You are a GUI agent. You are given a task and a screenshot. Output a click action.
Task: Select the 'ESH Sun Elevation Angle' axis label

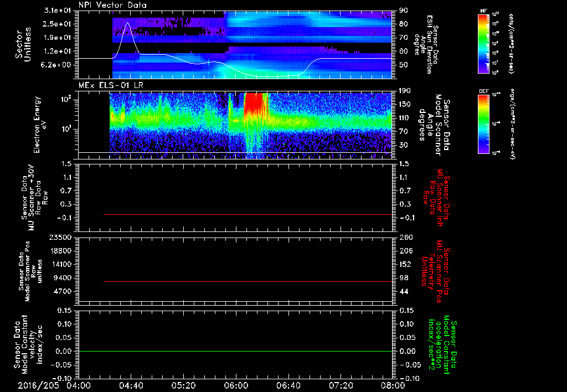426,44
